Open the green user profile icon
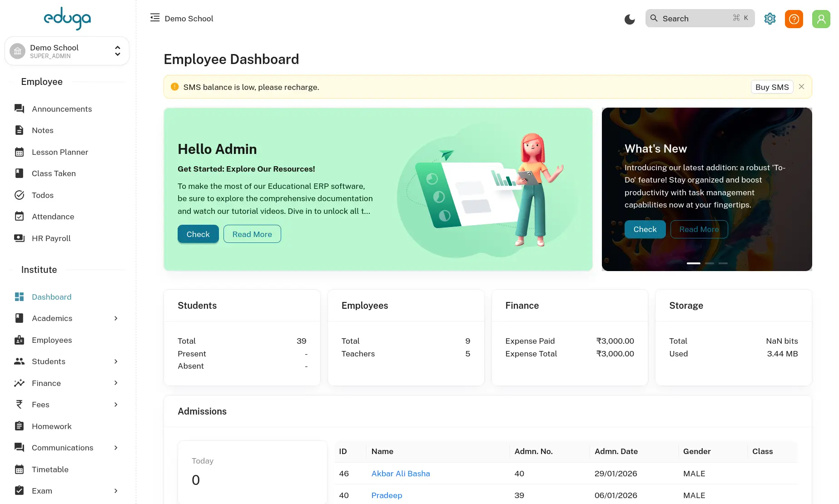 tap(821, 19)
